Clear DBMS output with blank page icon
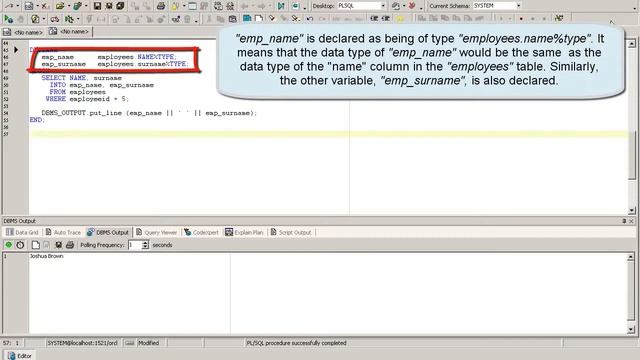 [36, 245]
